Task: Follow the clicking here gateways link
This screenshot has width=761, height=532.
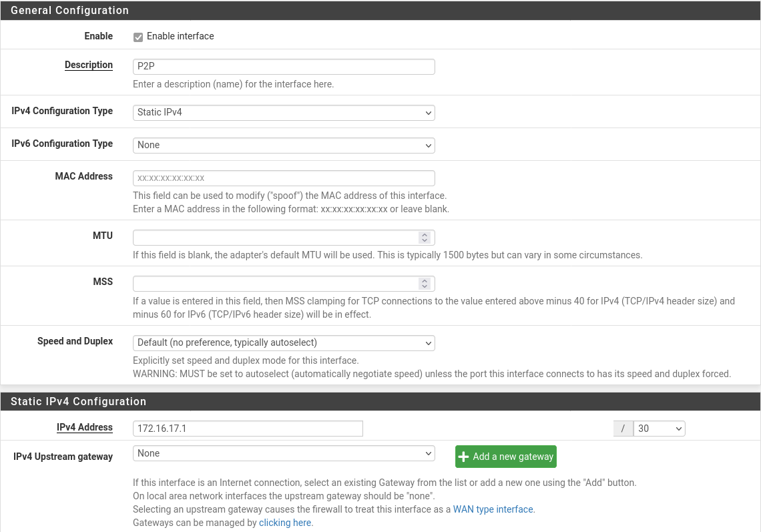Action: click(x=285, y=523)
